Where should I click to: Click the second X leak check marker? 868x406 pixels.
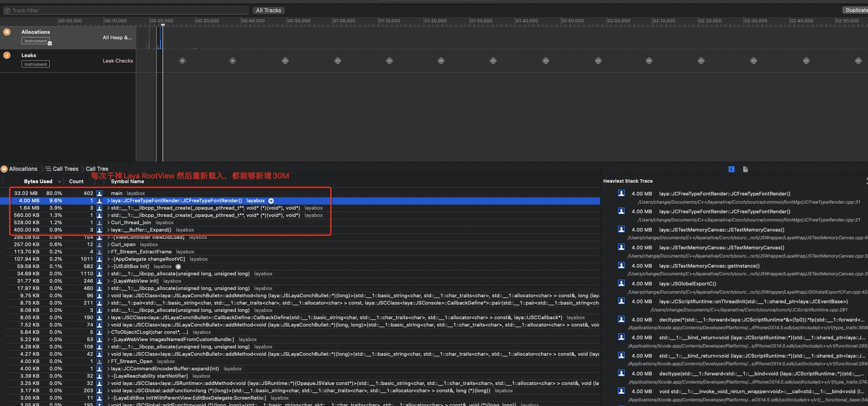click(x=233, y=61)
